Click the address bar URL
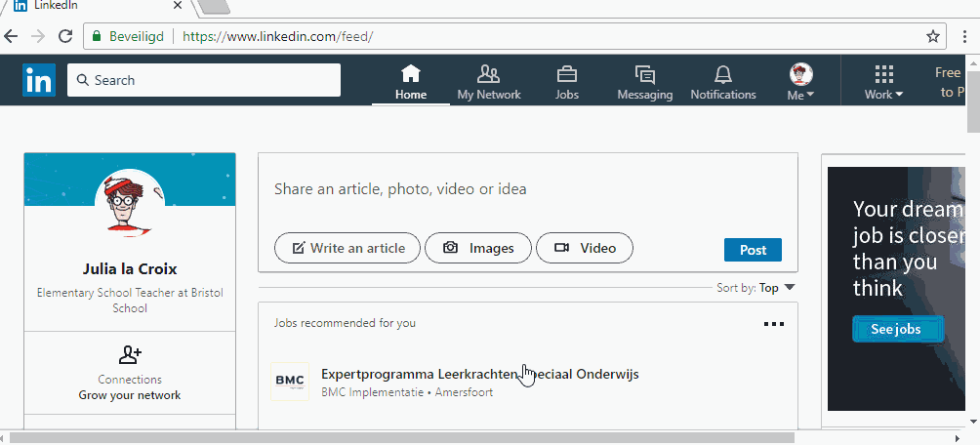Screen dimensions: 980x445 (277, 36)
